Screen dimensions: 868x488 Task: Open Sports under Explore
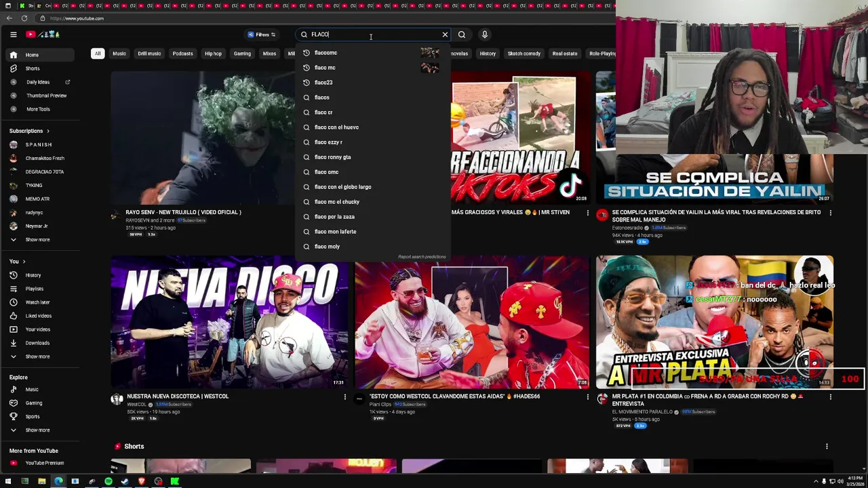pos(41,417)
